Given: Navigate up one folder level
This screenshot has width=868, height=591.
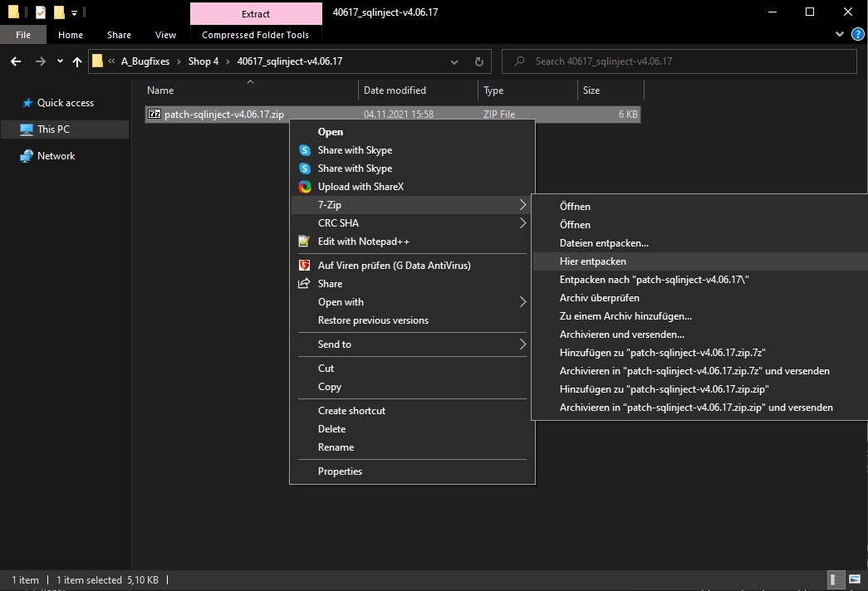Looking at the screenshot, I should point(77,61).
